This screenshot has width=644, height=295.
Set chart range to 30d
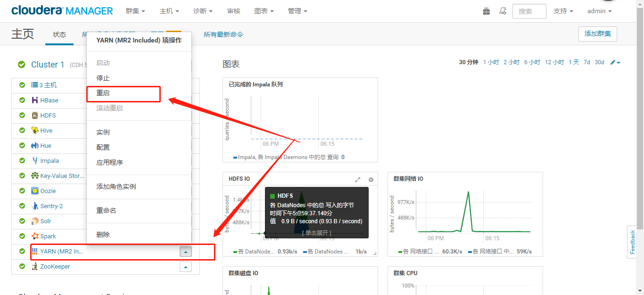(x=599, y=62)
